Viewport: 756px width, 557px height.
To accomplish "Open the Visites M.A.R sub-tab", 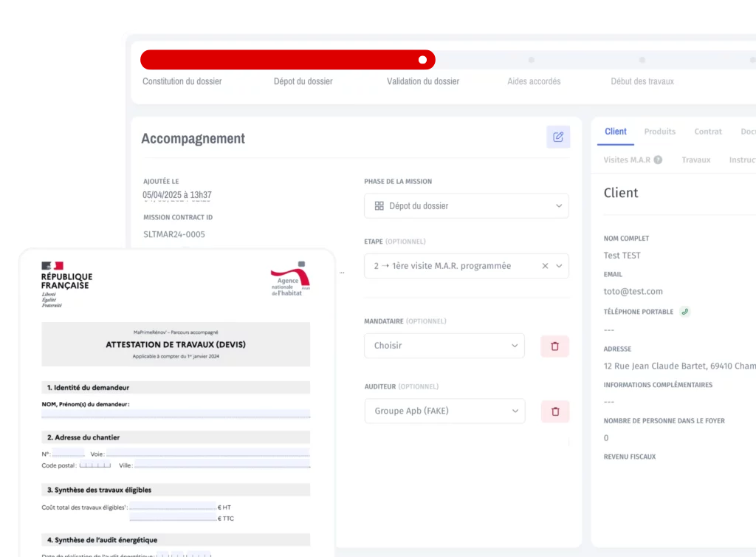I will pos(627,160).
